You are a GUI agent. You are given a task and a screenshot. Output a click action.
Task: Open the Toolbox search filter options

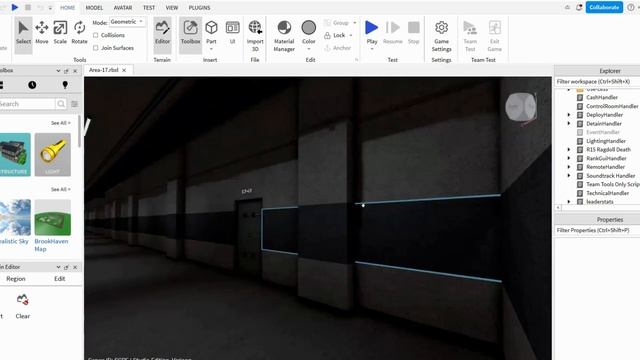(75, 104)
